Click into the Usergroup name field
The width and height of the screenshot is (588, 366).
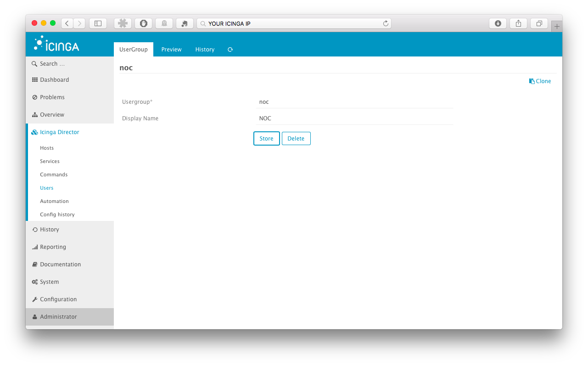(354, 102)
